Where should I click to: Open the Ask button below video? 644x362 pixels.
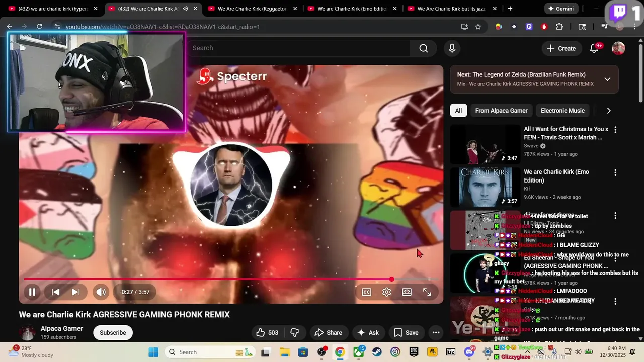[368, 333]
